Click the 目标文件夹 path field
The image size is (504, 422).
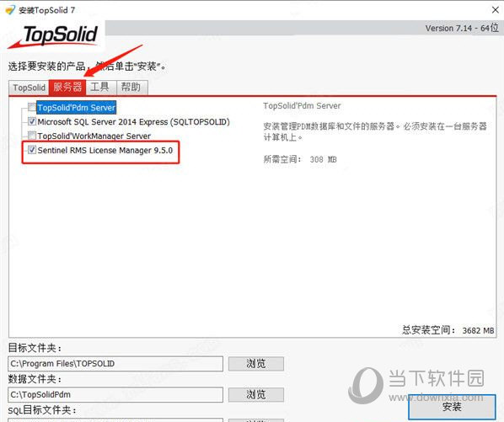point(115,364)
